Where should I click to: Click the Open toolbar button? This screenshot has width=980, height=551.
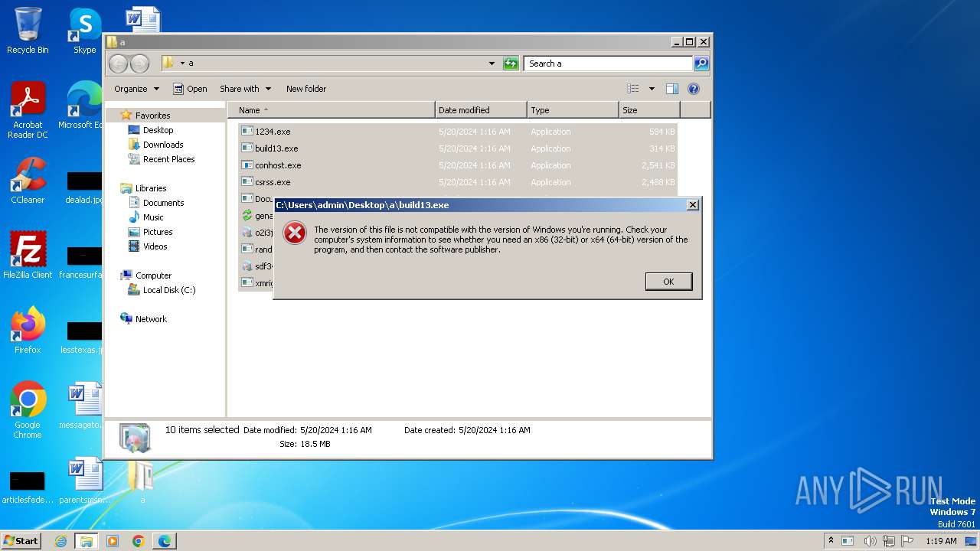coord(190,89)
